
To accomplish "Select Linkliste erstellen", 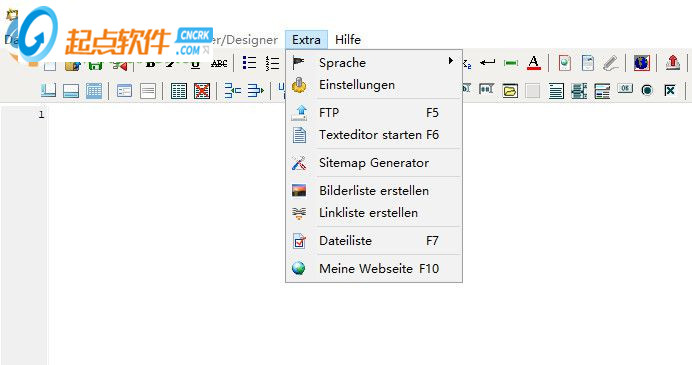I will pos(374,213).
